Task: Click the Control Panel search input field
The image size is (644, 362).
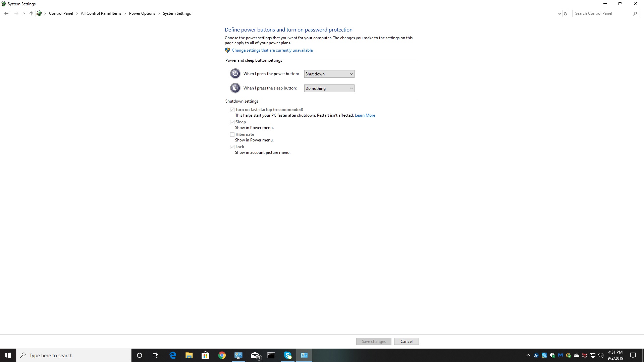Action: (x=604, y=13)
